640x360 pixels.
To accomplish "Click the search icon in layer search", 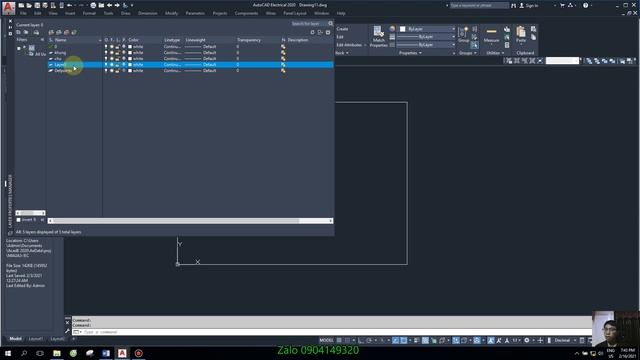I will [331, 24].
